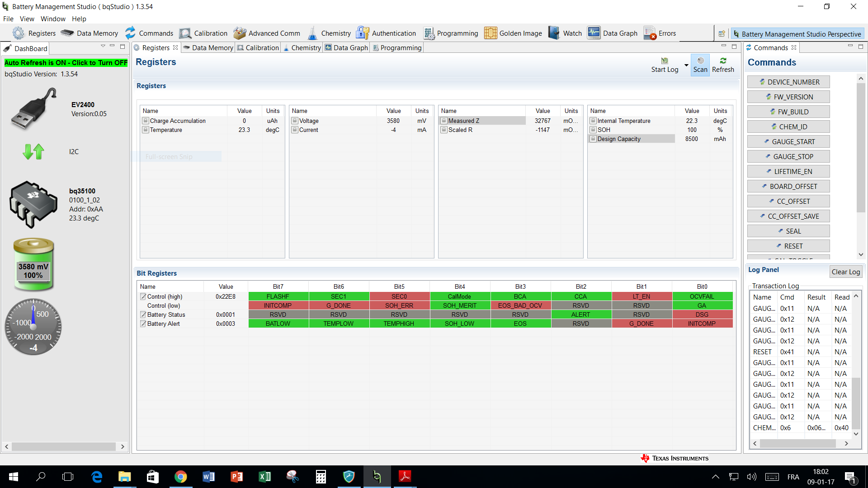Send CHEM_ID command
The width and height of the screenshot is (868, 488).
(788, 127)
